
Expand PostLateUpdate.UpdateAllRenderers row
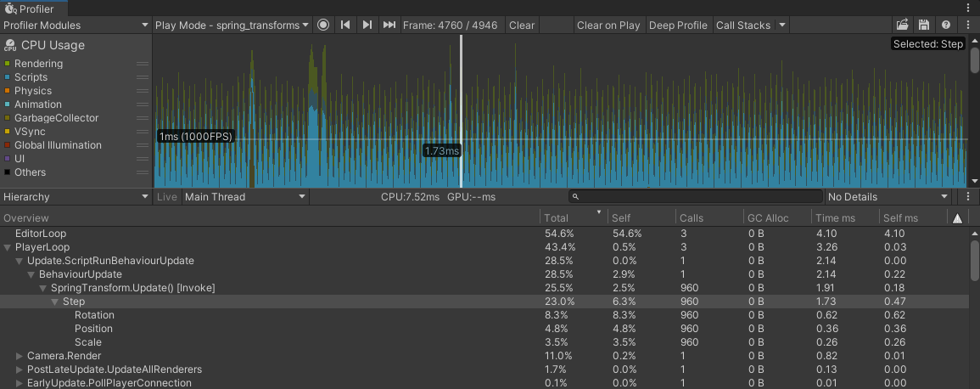click(x=20, y=369)
